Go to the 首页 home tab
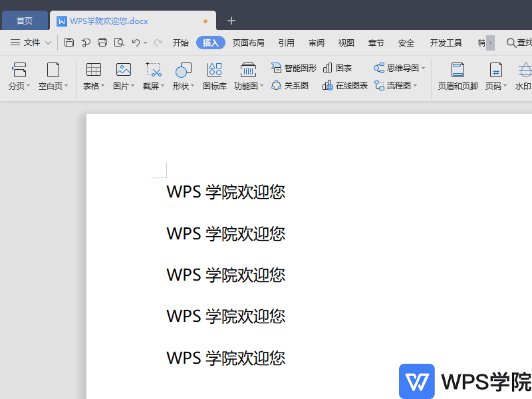The image size is (532, 399). coord(25,21)
